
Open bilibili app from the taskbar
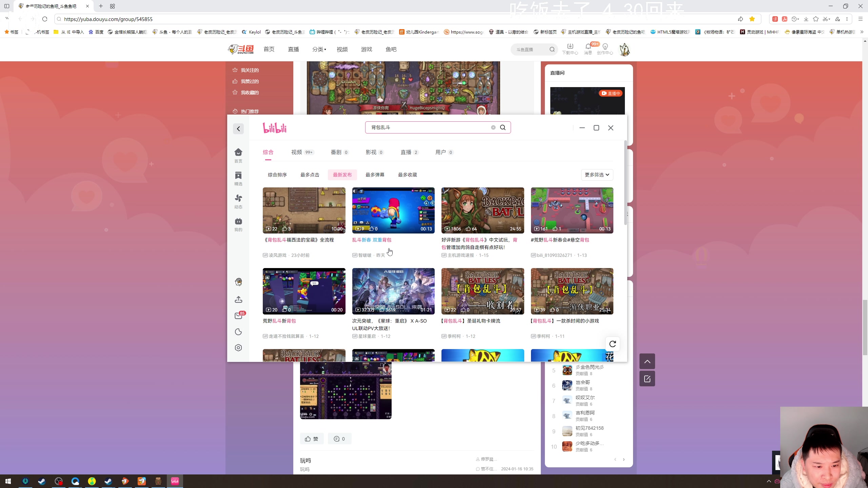pos(175,481)
